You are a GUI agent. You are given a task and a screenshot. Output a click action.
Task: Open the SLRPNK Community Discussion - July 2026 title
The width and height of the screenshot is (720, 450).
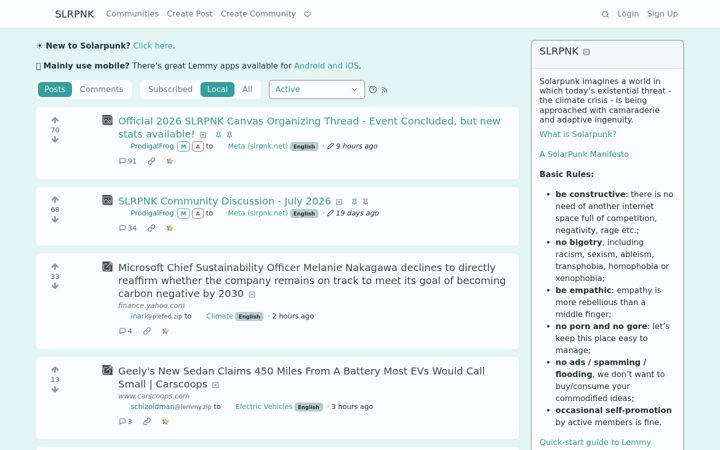pyautogui.click(x=225, y=201)
